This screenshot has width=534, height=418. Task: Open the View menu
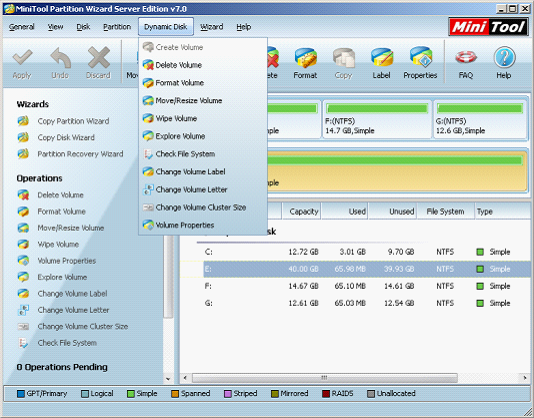point(56,27)
